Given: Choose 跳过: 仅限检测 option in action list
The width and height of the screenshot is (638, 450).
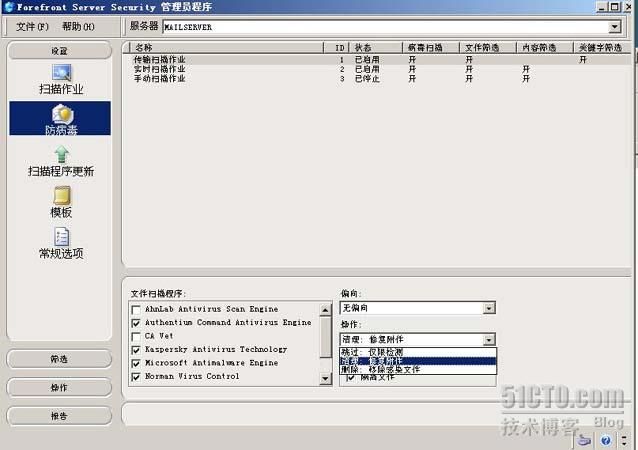Looking at the screenshot, I should (x=418, y=352).
